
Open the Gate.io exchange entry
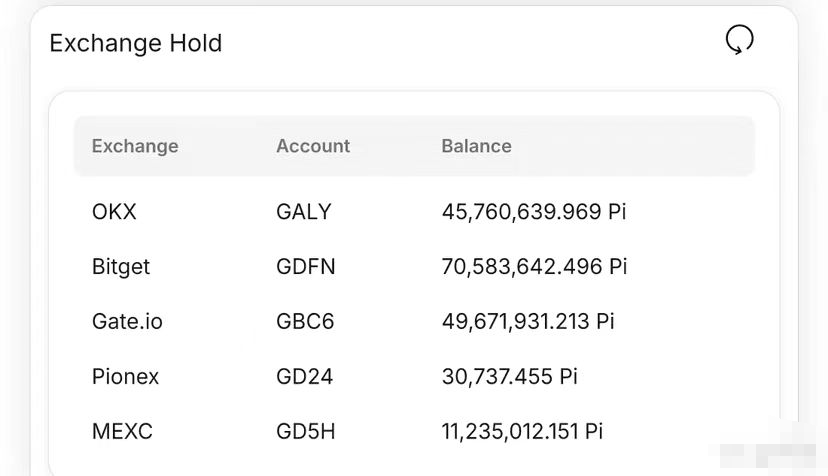(x=127, y=321)
